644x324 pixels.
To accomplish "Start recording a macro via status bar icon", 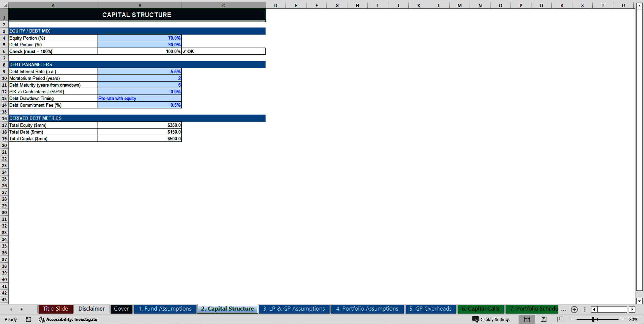I will pyautogui.click(x=29, y=319).
